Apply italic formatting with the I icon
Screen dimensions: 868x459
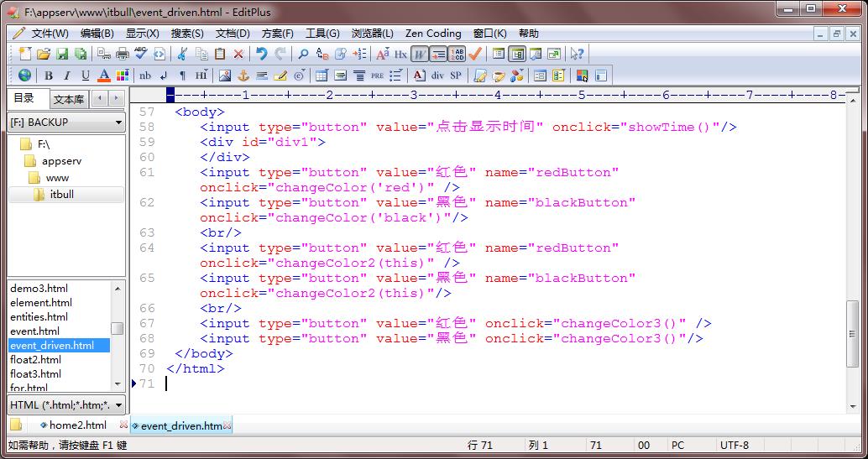pos(67,75)
